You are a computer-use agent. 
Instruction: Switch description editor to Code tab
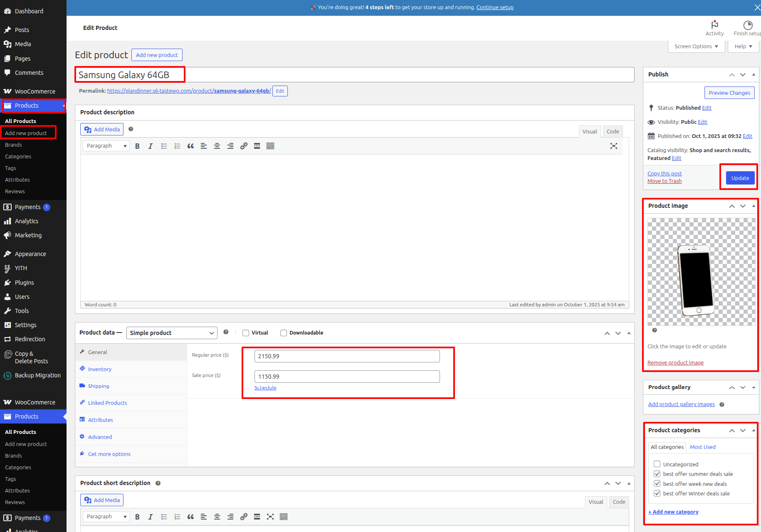point(613,132)
